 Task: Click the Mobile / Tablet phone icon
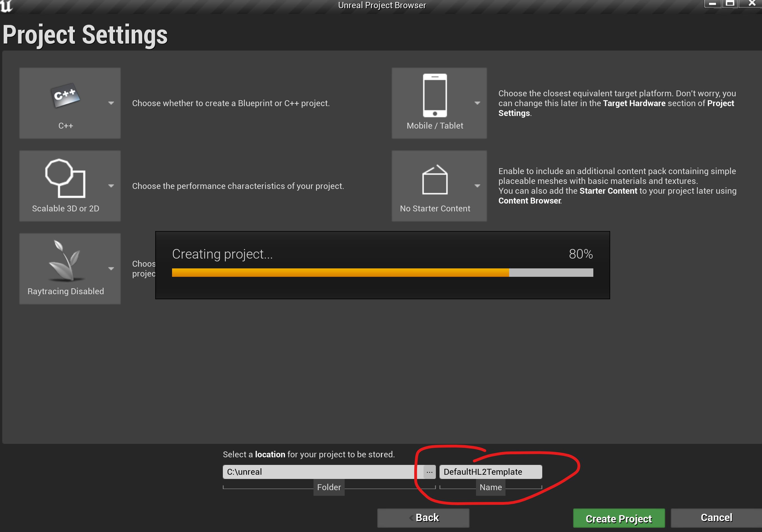[435, 95]
